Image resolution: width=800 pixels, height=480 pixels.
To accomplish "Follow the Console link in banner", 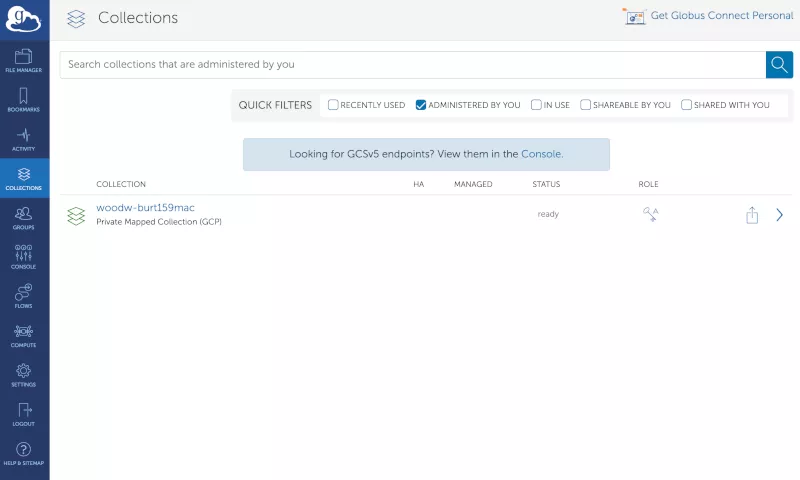I will (541, 154).
